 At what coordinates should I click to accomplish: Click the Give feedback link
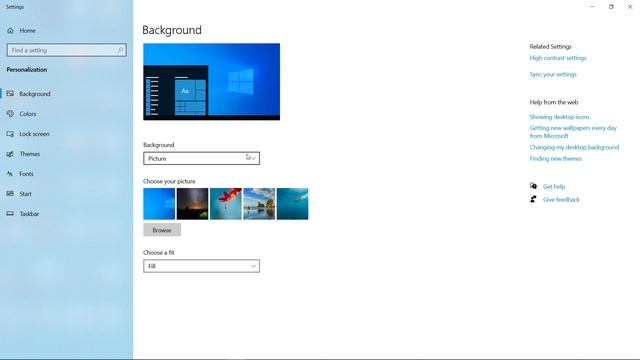(561, 200)
